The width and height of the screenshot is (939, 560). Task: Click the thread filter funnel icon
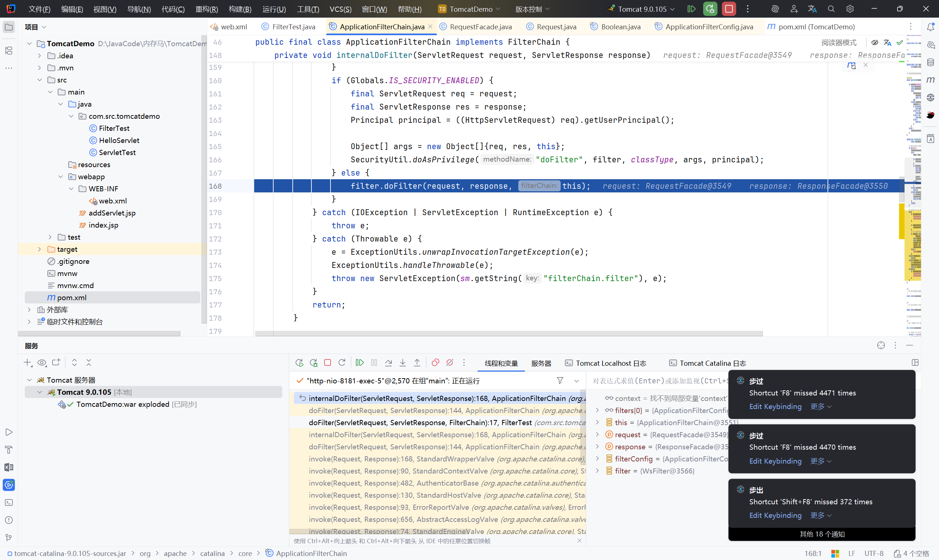point(560,380)
